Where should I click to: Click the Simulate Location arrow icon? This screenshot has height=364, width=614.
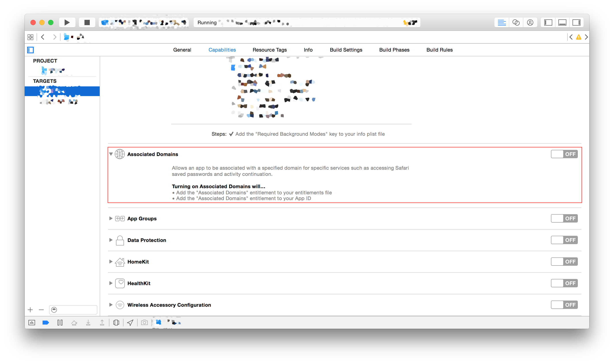[130, 323]
